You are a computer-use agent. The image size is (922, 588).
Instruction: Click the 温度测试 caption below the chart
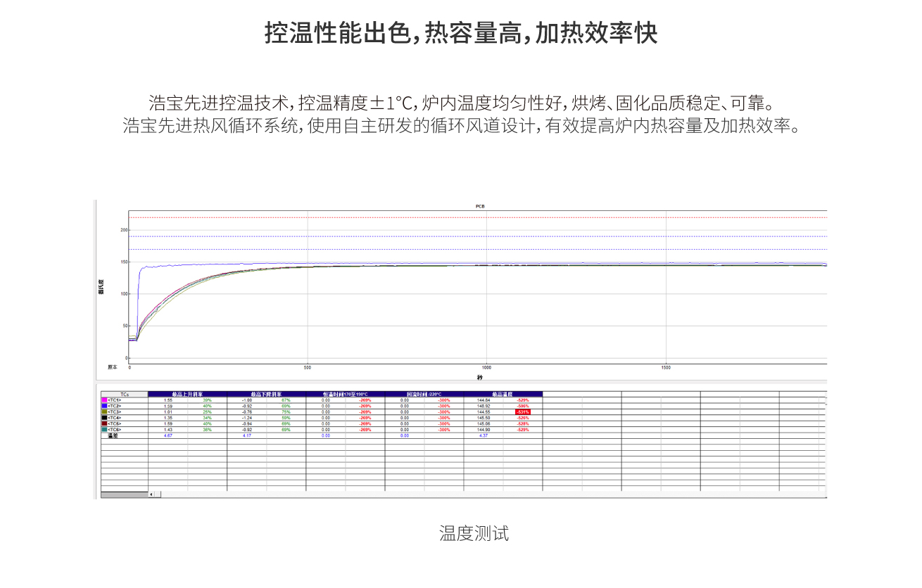474,533
